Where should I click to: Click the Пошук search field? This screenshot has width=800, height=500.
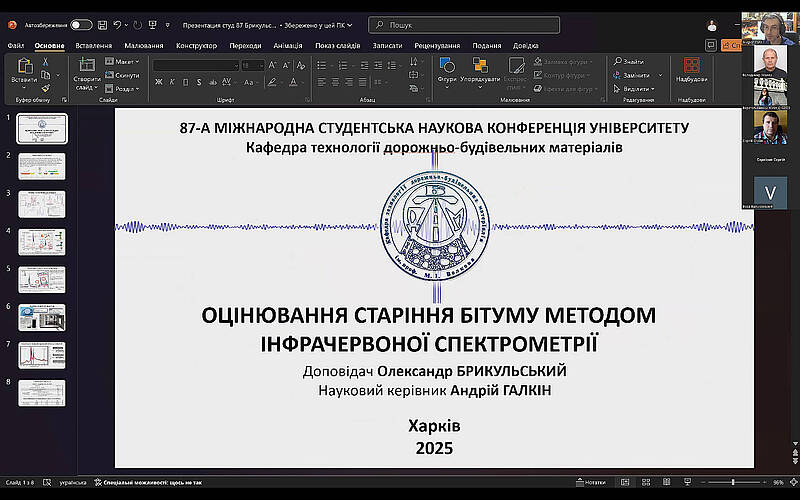pos(464,24)
